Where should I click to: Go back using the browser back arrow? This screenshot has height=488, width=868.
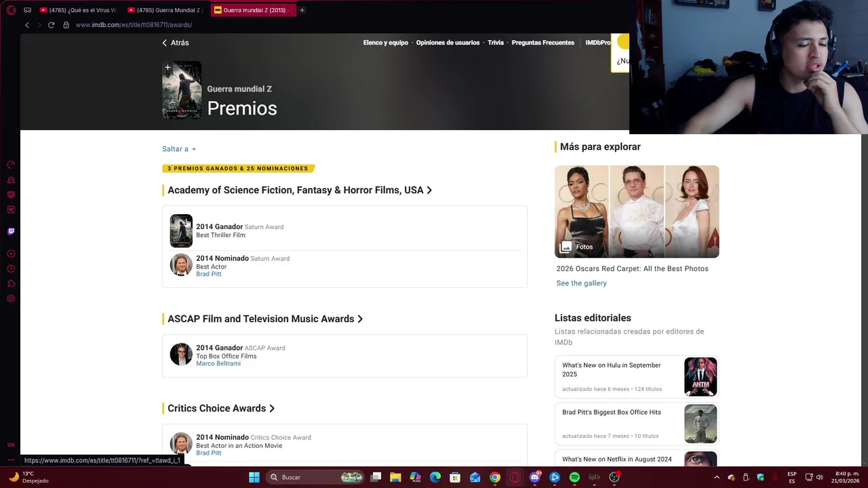(x=27, y=25)
